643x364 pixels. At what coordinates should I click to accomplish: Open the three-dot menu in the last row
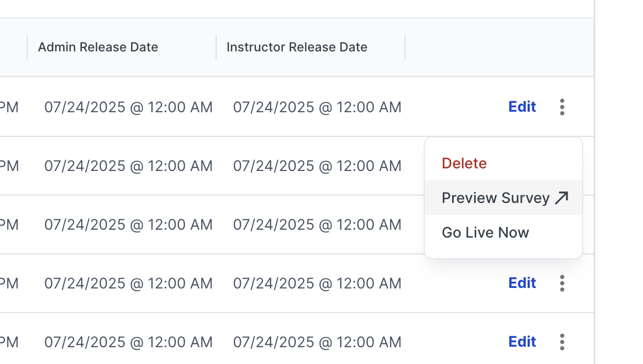[x=562, y=342]
